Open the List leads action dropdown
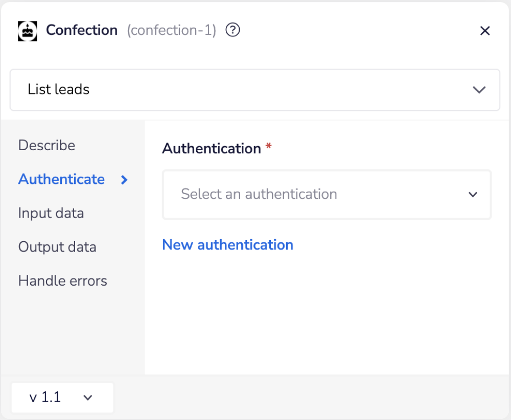Viewport: 511px width, 420px height. pyautogui.click(x=255, y=89)
